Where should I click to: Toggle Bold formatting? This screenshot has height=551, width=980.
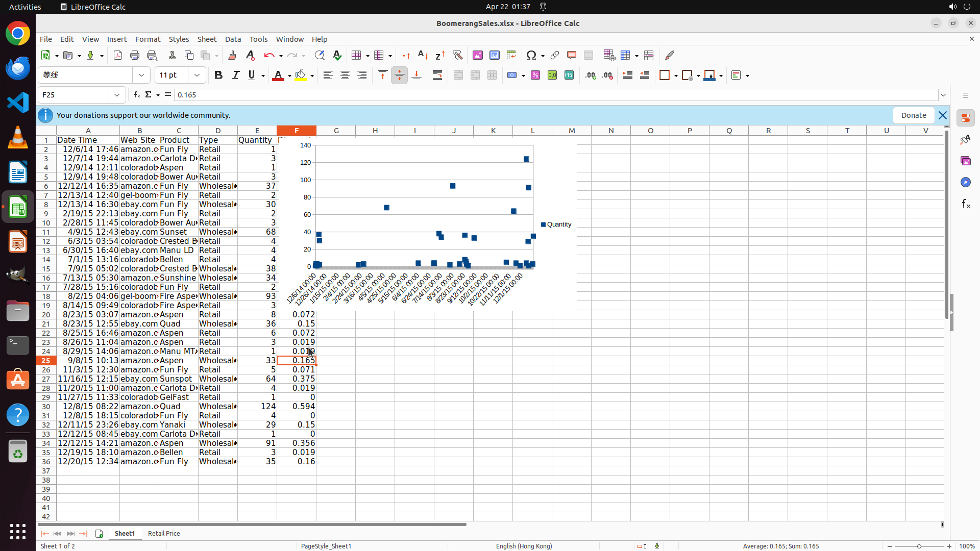coord(218,76)
